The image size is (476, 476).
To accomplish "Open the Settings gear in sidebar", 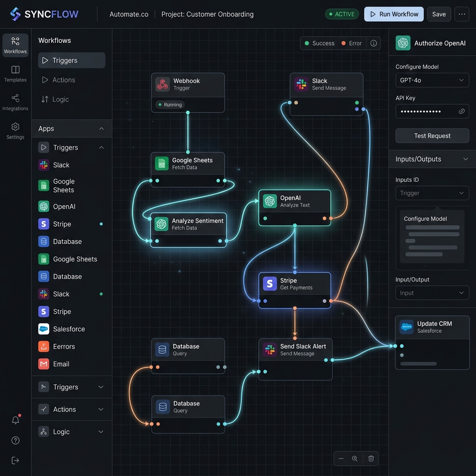I will 15,131.
